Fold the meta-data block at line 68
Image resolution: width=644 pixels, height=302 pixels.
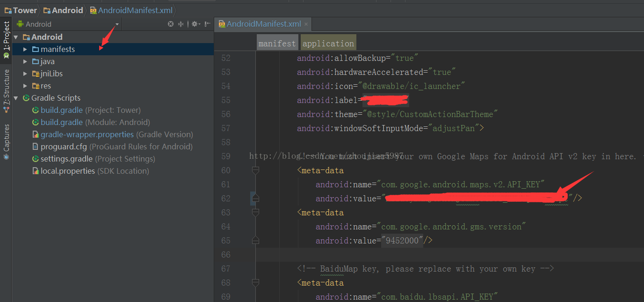point(255,283)
